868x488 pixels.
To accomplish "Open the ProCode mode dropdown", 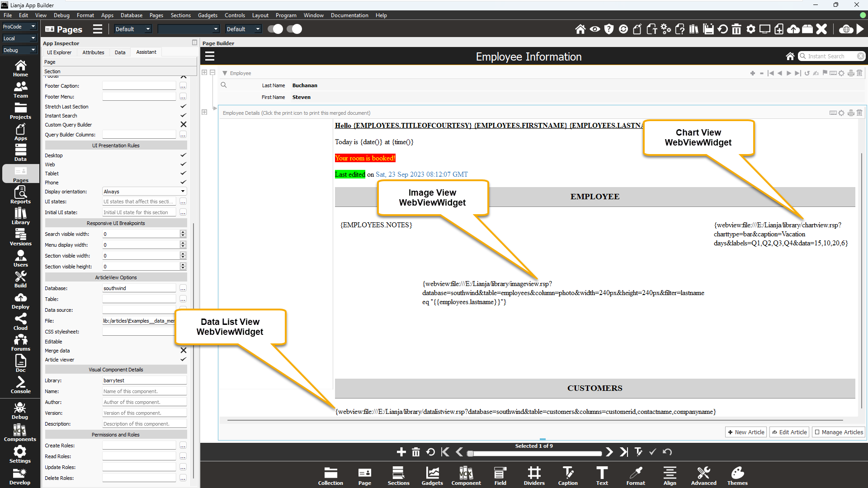I will coord(19,27).
